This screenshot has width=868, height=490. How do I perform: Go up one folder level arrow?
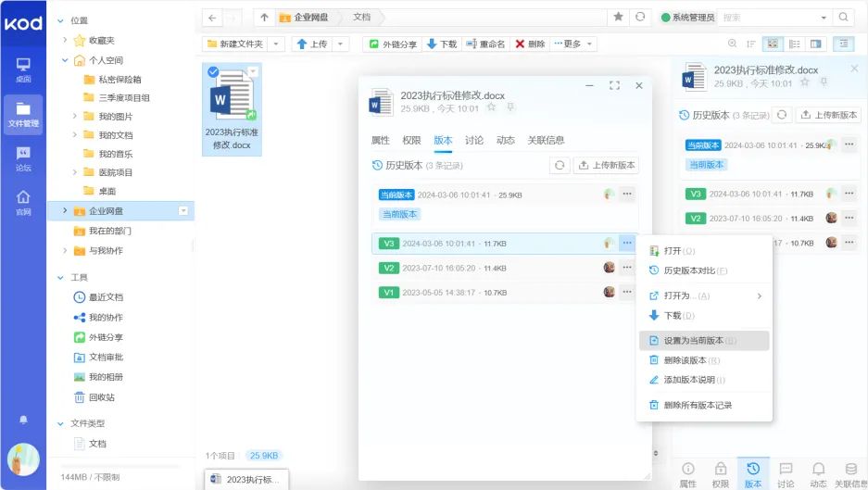pos(265,18)
